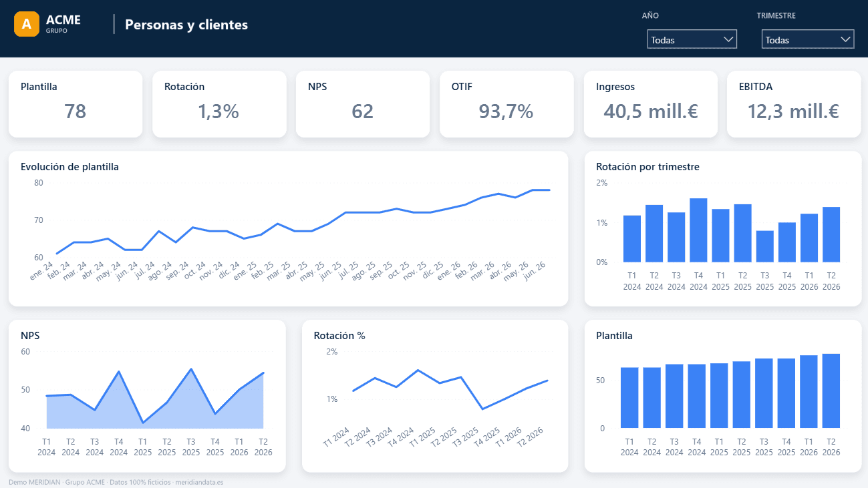868x488 pixels.
Task: Click the T4 2024 peak in Rotación % line
Action: pos(418,370)
